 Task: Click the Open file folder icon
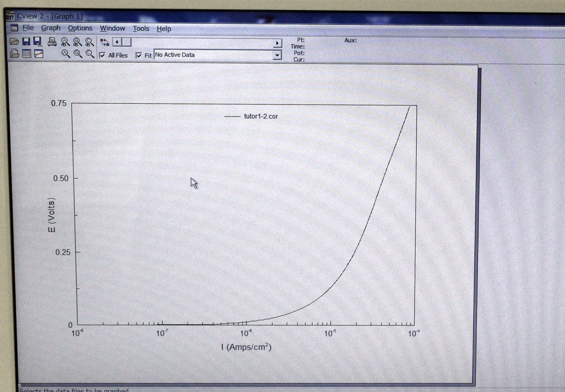click(14, 41)
